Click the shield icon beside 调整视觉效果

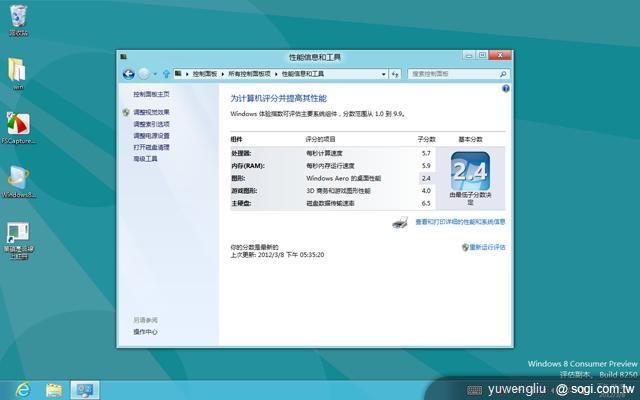(x=126, y=112)
